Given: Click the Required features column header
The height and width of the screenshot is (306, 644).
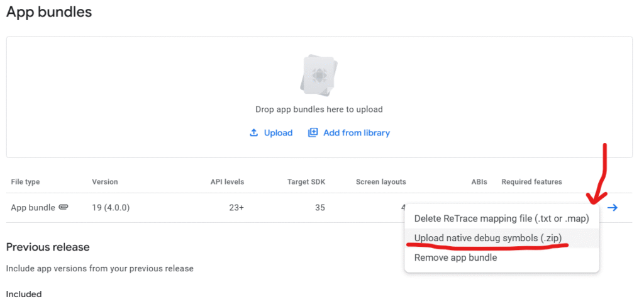Looking at the screenshot, I should pos(531,182).
